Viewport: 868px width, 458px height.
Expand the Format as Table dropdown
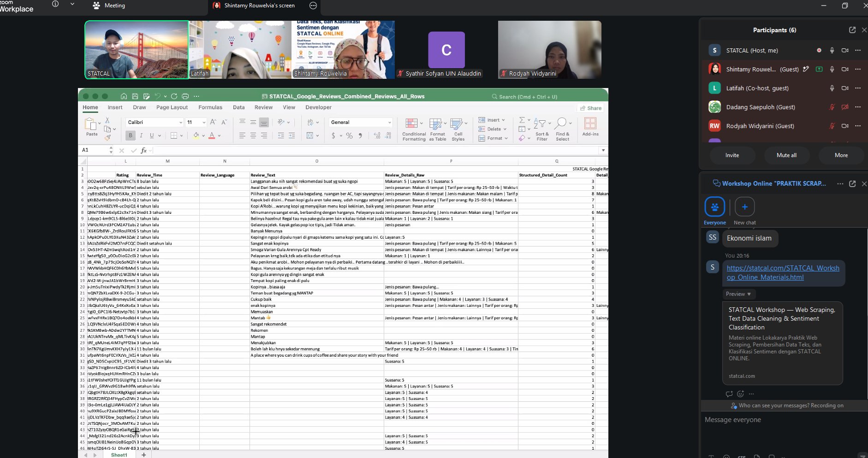(445, 123)
